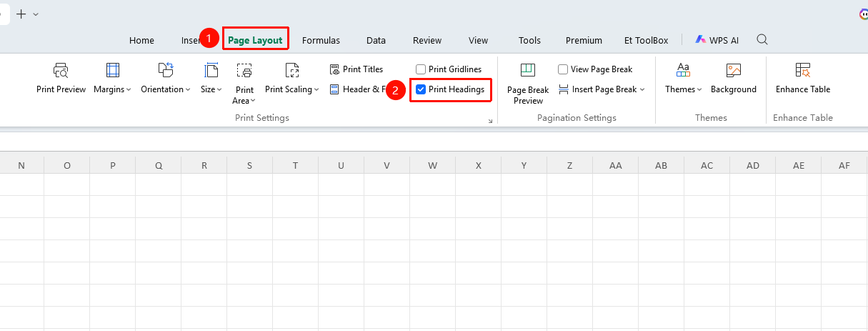
Task: Open the Premium tab
Action: tap(584, 40)
